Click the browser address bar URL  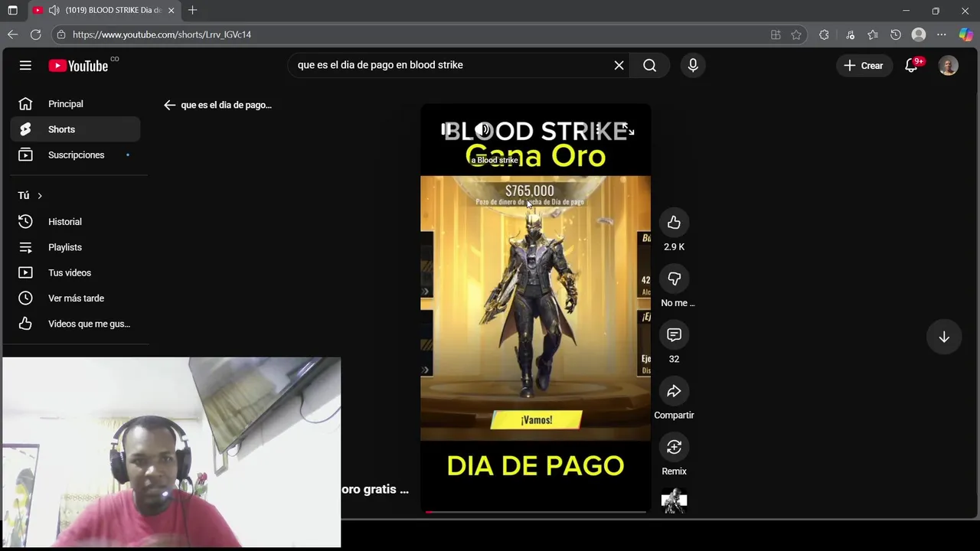tap(162, 34)
